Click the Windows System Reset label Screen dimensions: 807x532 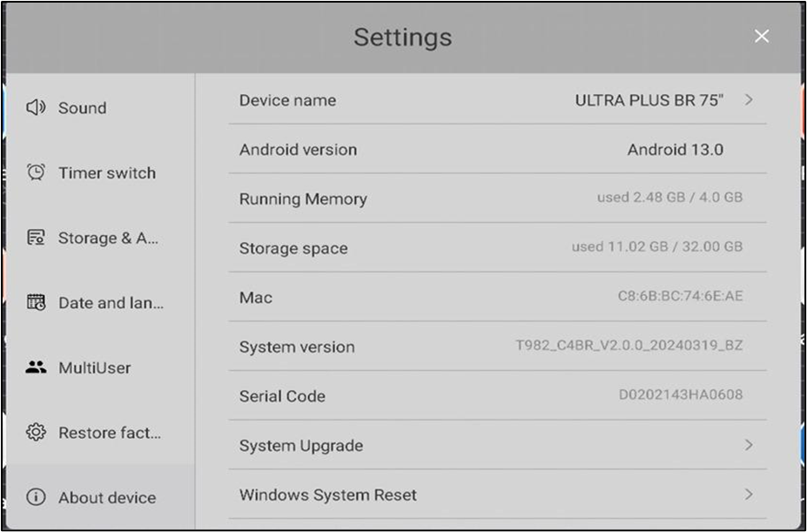(x=328, y=495)
